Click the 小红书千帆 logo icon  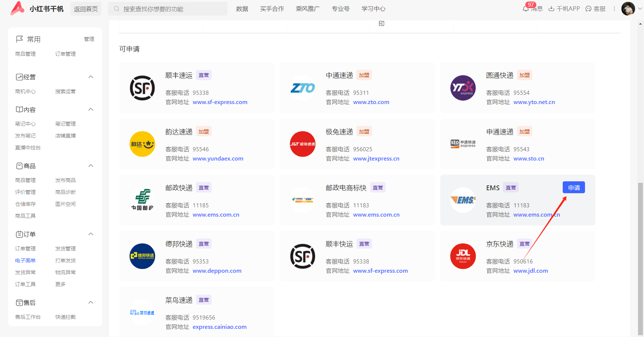point(17,8)
